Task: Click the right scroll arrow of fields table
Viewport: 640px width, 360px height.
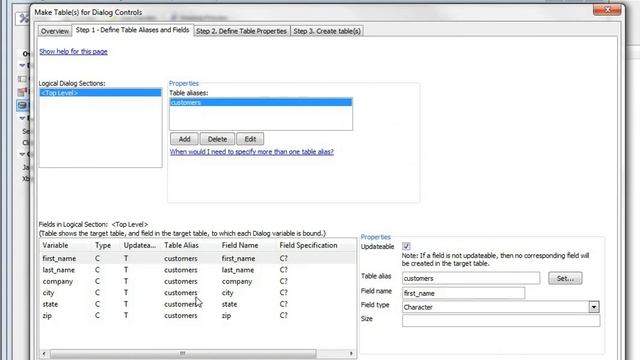Action: point(351,353)
